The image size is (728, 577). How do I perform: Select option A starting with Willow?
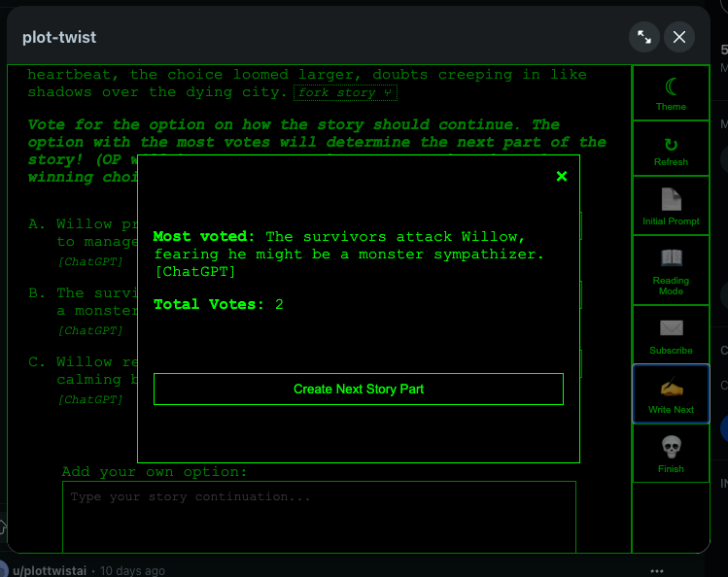point(84,233)
